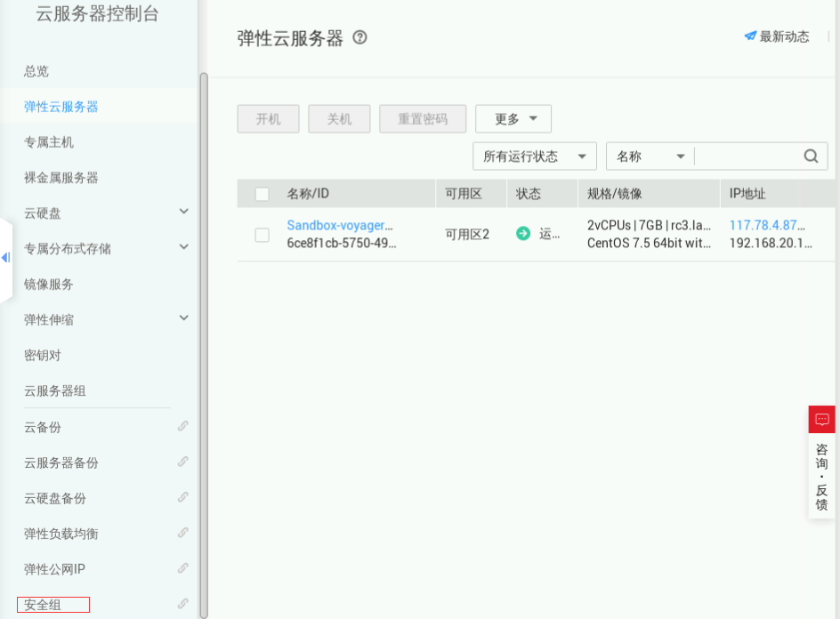
Task: Expand the 云硬盘 sidebar section
Action: [x=183, y=212]
